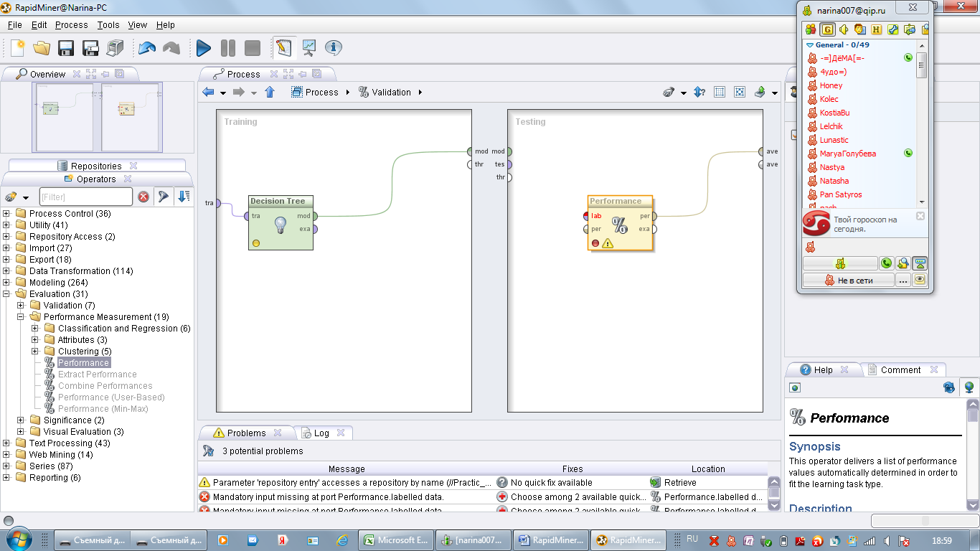
Task: Go up one level with blue up arrow
Action: click(x=270, y=92)
